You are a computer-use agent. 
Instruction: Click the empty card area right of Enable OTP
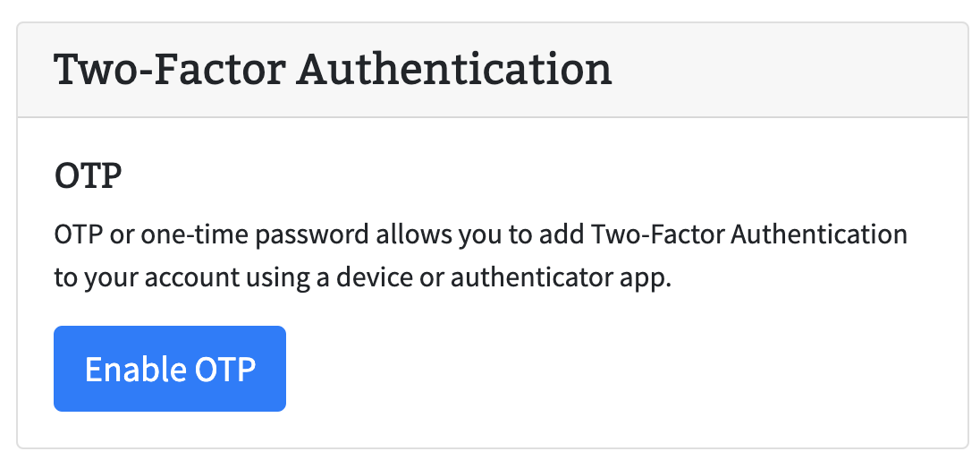pyautogui.click(x=625, y=369)
